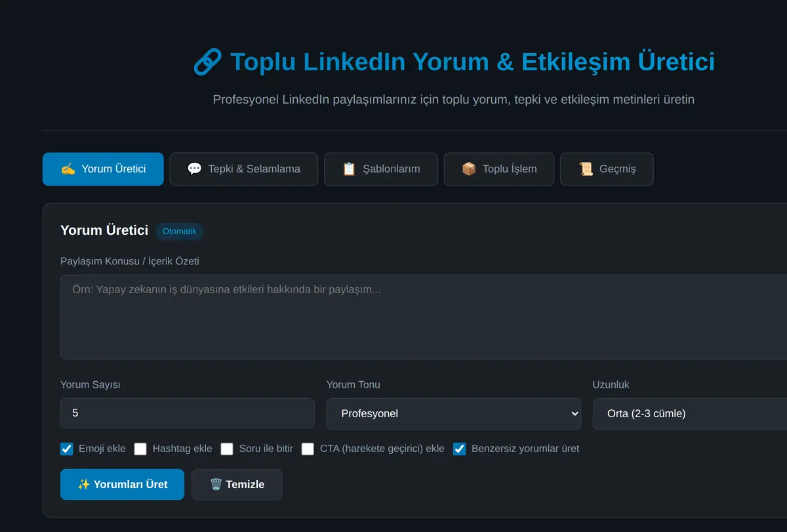787x532 pixels.
Task: Click the clipboard icon on Şablonlarım tab
Action: [350, 169]
